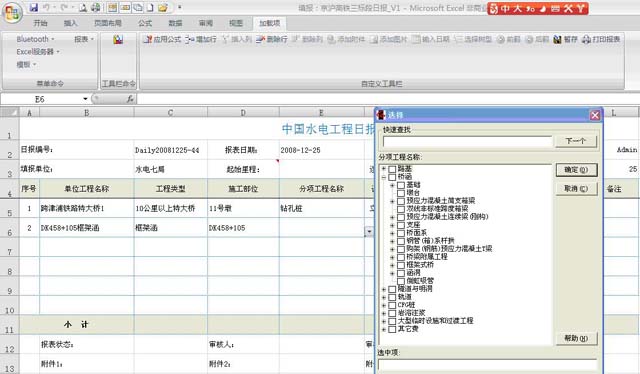Insert a date with 输入日期

tap(431, 39)
